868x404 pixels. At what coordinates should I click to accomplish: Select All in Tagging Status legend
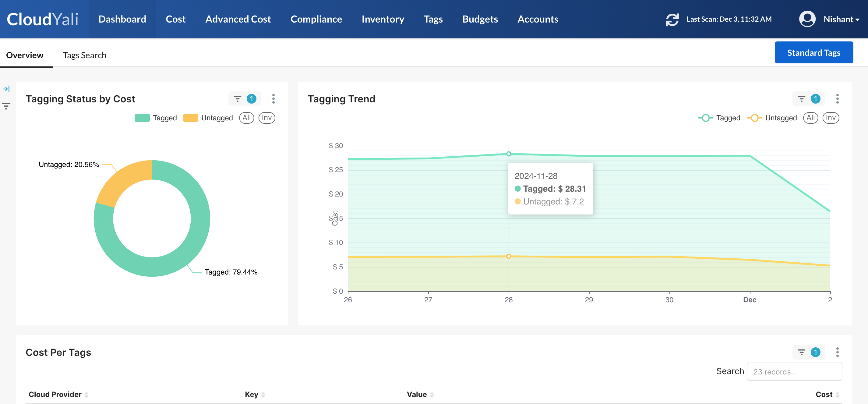[246, 118]
